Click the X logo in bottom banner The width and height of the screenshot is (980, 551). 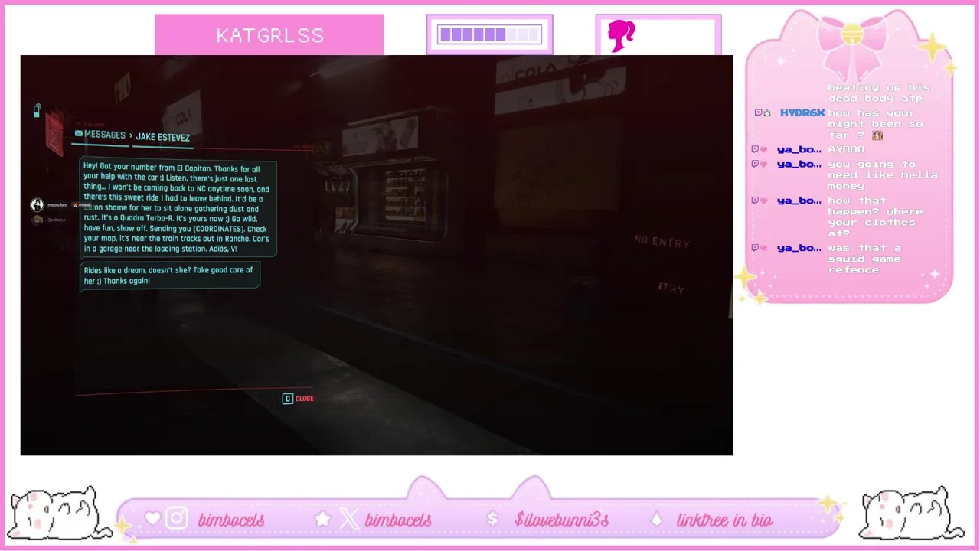click(x=348, y=519)
